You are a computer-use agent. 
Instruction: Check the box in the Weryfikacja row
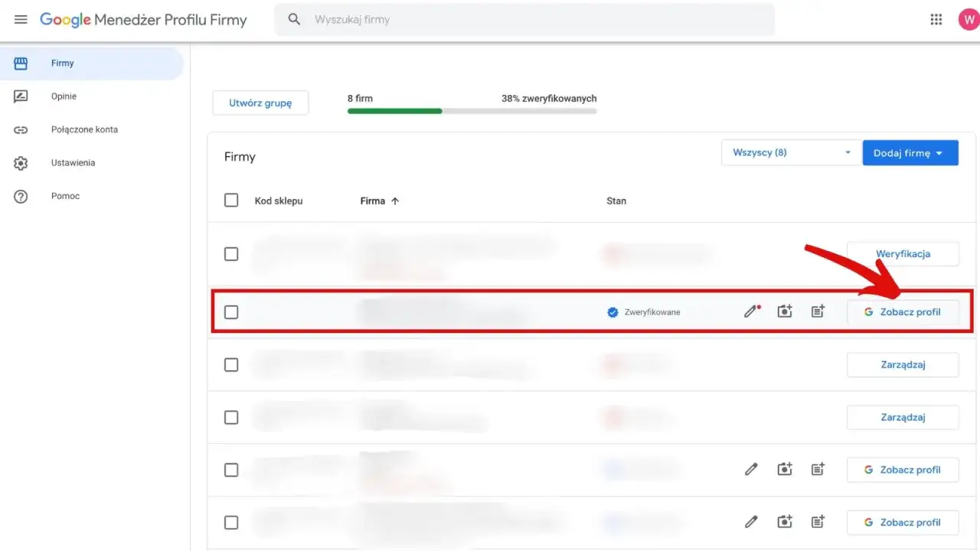pos(231,254)
